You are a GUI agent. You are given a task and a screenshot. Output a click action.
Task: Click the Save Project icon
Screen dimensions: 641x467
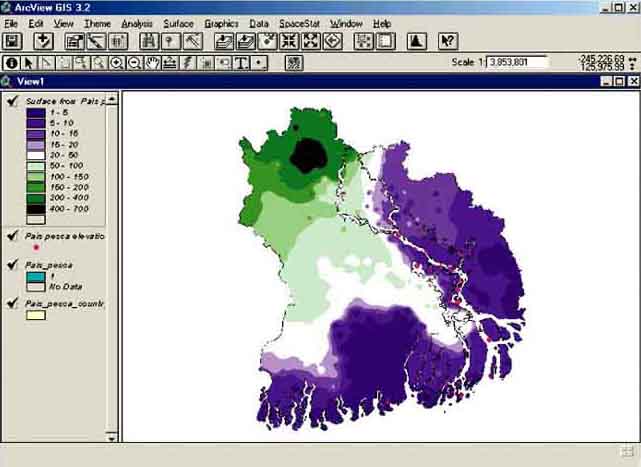pyautogui.click(x=12, y=41)
